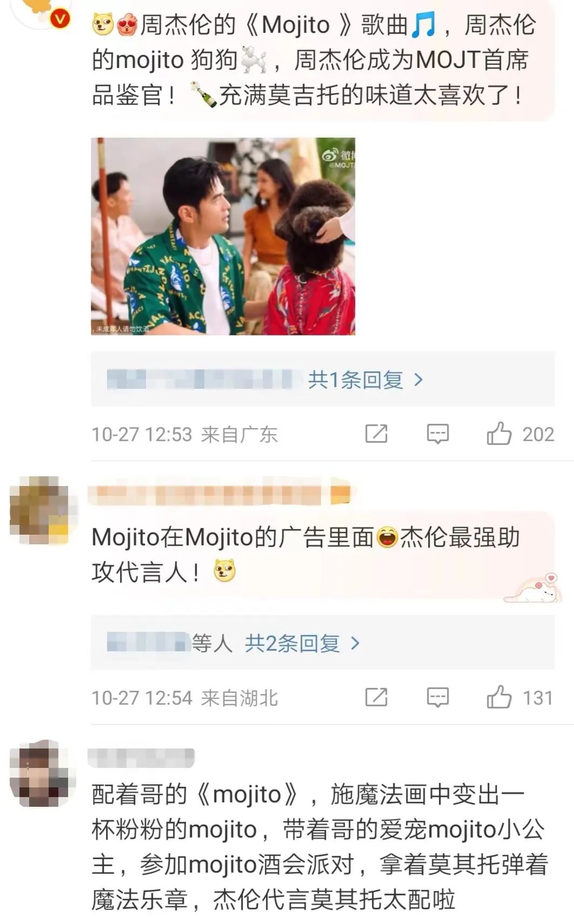Like the comment with 202 likes

tap(499, 433)
